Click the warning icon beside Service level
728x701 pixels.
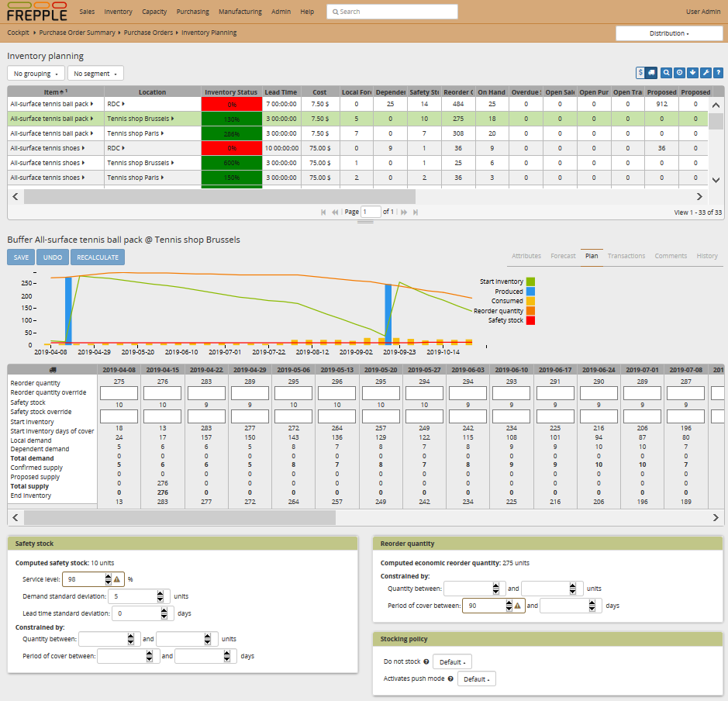coord(117,579)
